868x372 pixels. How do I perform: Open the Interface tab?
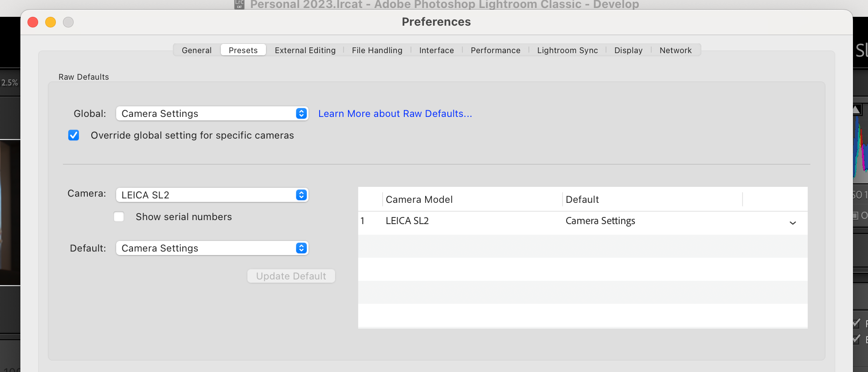click(x=437, y=50)
